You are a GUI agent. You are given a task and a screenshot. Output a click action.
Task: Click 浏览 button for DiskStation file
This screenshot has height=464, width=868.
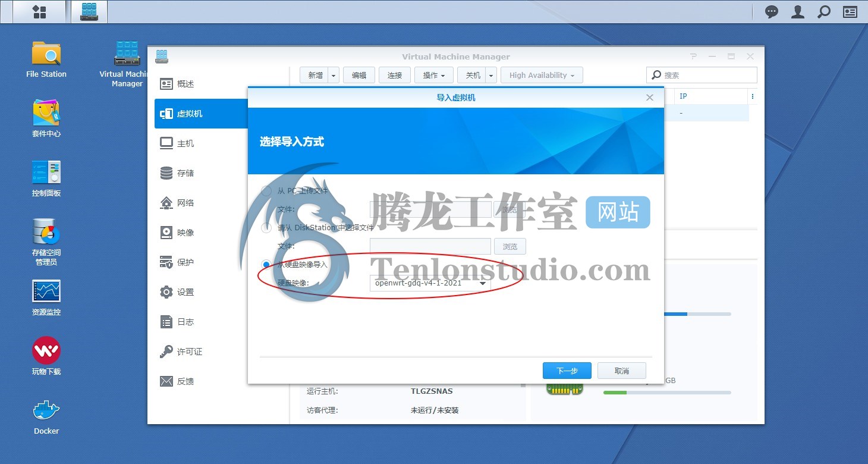click(510, 246)
